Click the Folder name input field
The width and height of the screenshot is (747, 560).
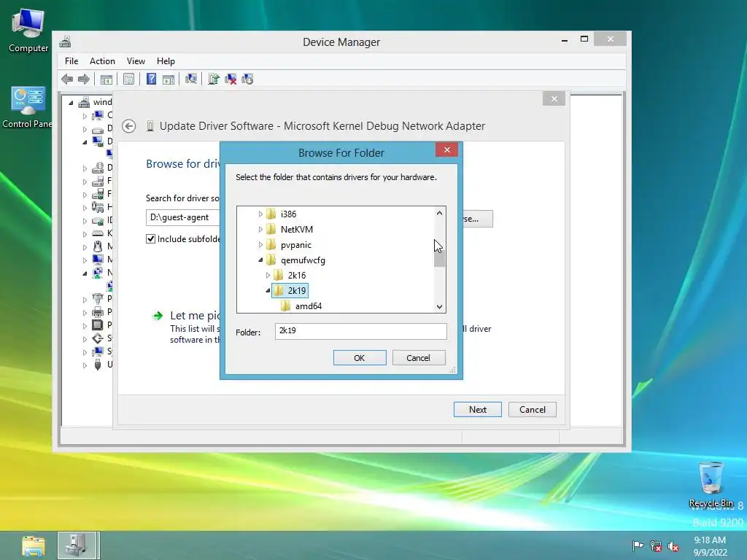[x=360, y=331]
